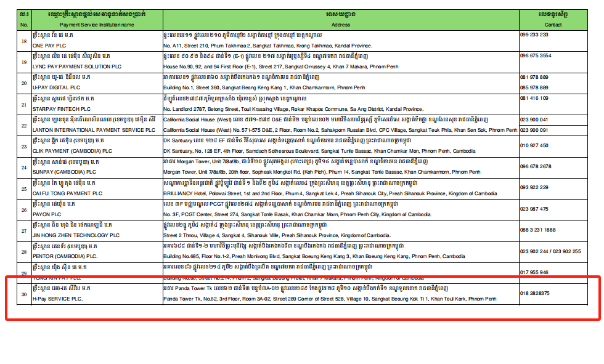Click LANTON INTERNATIONAL PAYMENT SERVICE PLC text
This screenshot has width=604, height=364.
click(x=88, y=130)
